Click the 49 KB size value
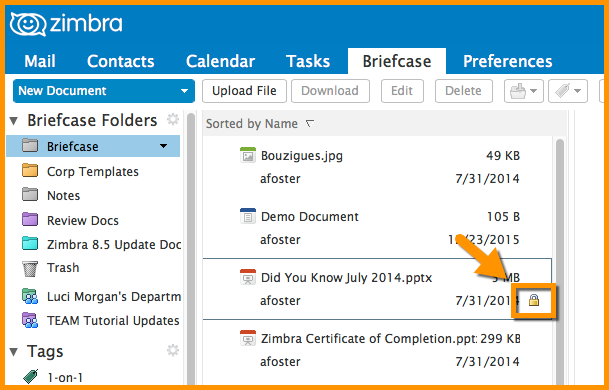Viewport: 609px width, 390px height. [x=503, y=156]
